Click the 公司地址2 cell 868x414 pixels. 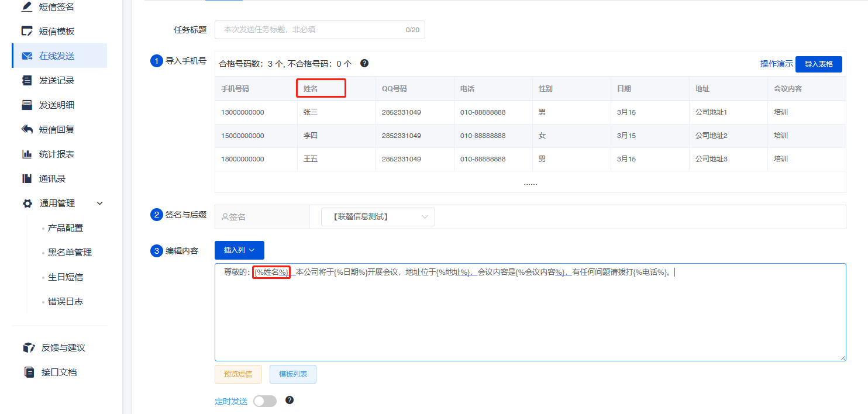[728, 136]
